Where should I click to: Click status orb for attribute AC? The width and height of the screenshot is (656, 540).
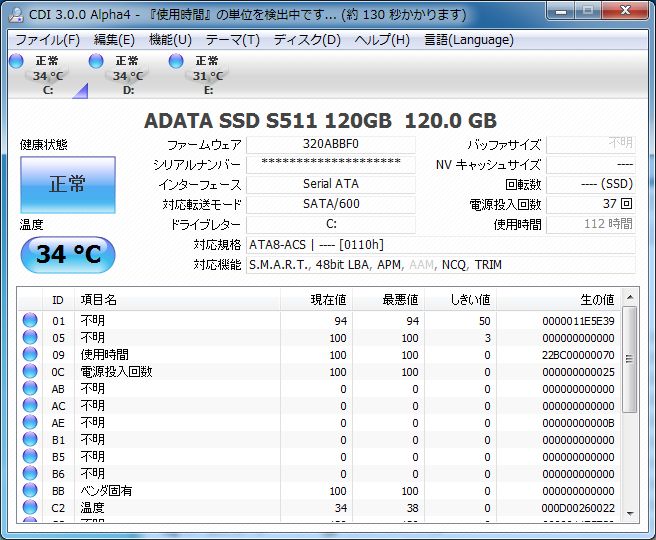pyautogui.click(x=30, y=405)
